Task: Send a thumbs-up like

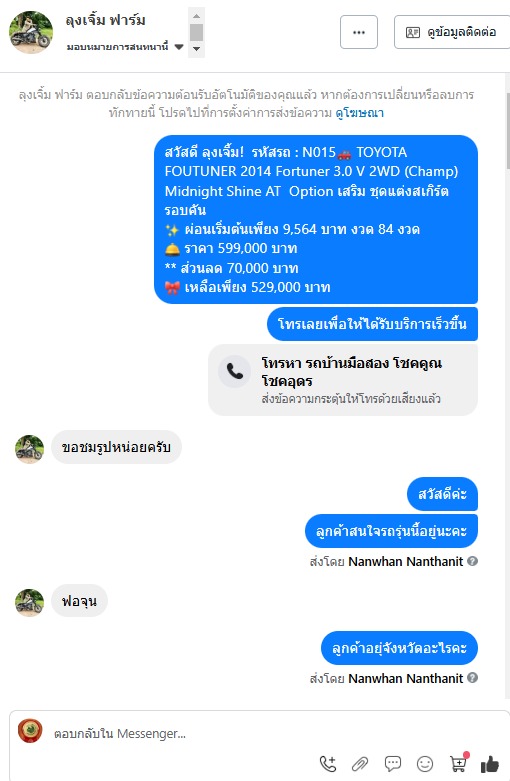Action: pos(490,764)
